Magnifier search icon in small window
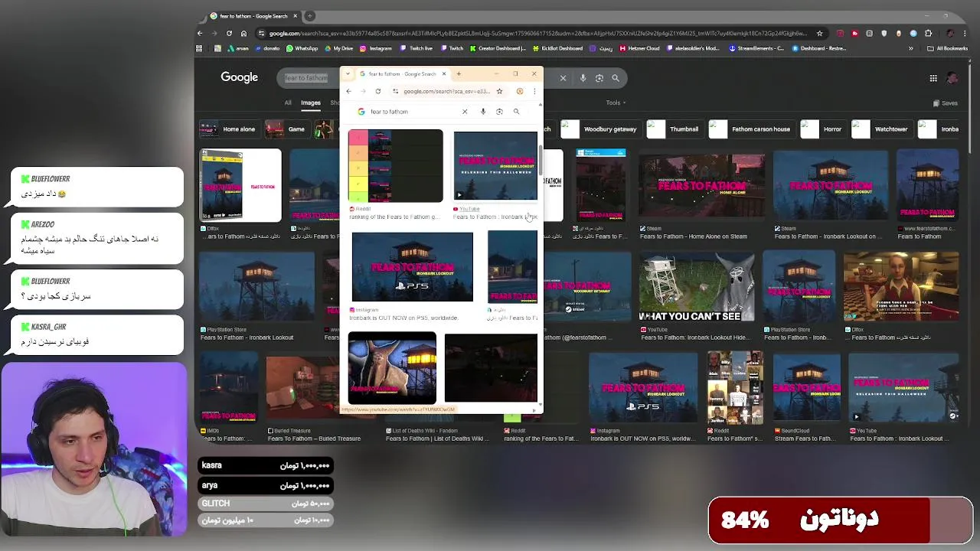This screenshot has width=980, height=551. point(516,112)
